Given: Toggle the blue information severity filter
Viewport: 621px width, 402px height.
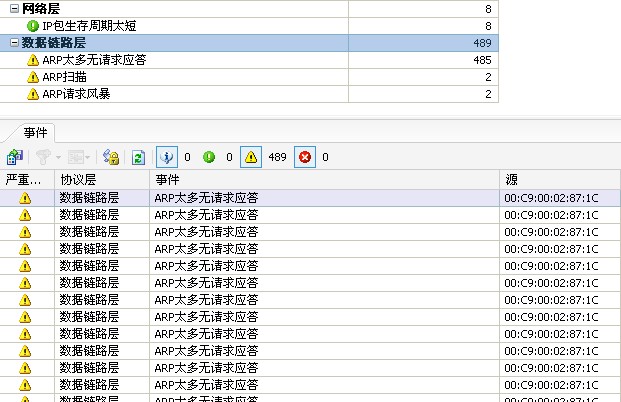Looking at the screenshot, I should click(x=167, y=157).
